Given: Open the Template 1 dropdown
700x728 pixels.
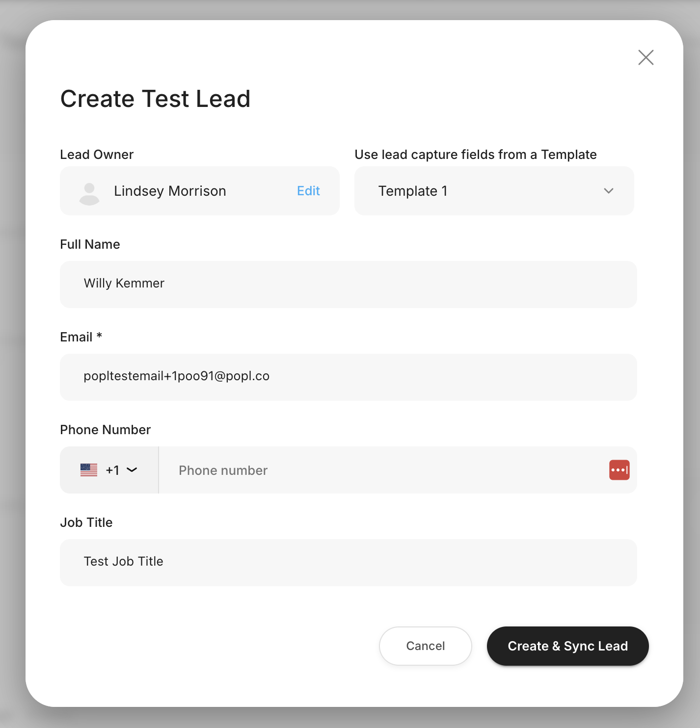Looking at the screenshot, I should click(x=494, y=191).
